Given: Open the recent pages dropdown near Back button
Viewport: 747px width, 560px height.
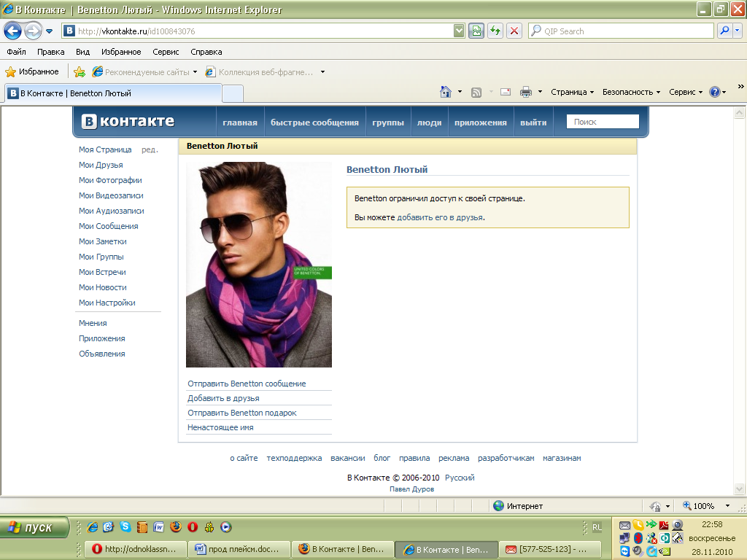Looking at the screenshot, I should (x=49, y=31).
